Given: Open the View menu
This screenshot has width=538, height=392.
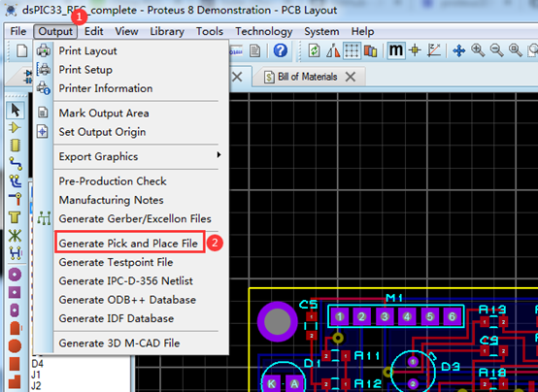Looking at the screenshot, I should 126,32.
